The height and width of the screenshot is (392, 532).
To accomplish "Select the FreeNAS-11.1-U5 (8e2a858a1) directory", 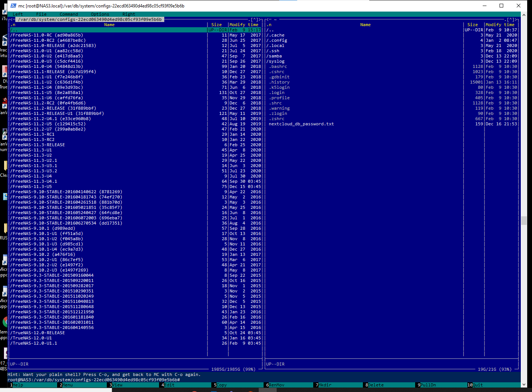I will click(136, 92).
